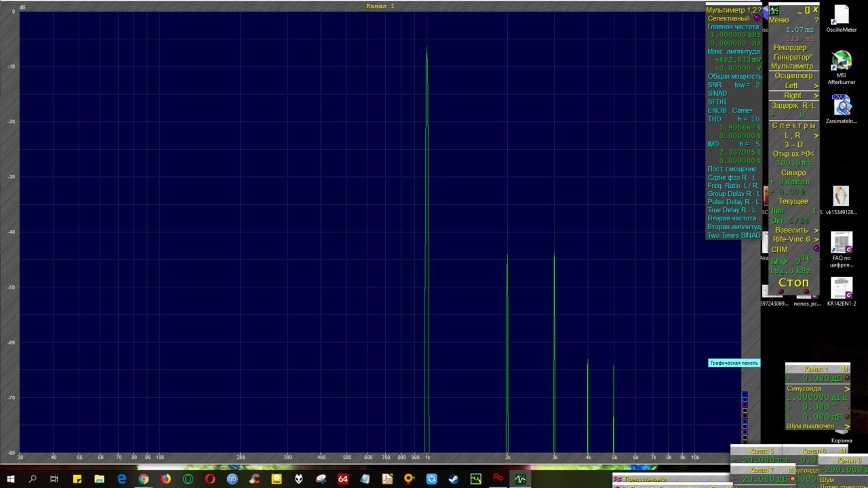Expand the Left channel arrow
The image size is (868, 488).
point(816,86)
